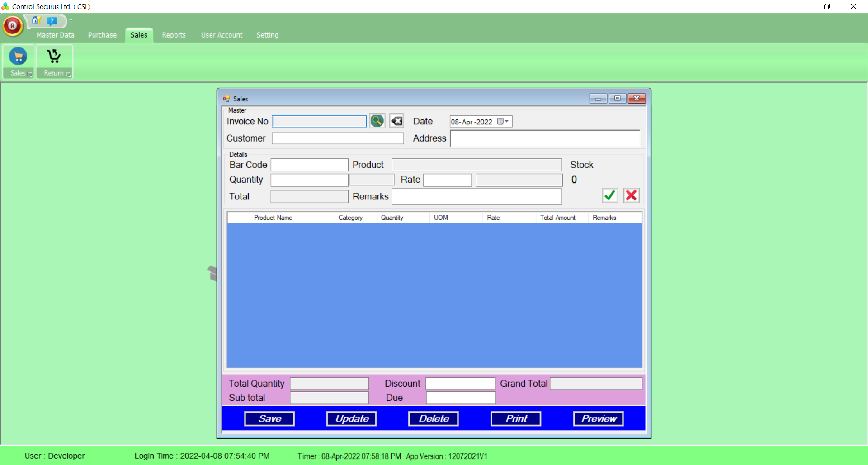The height and width of the screenshot is (465, 868).
Task: Clear the invoice number with backspace icon
Action: pyautogui.click(x=396, y=121)
